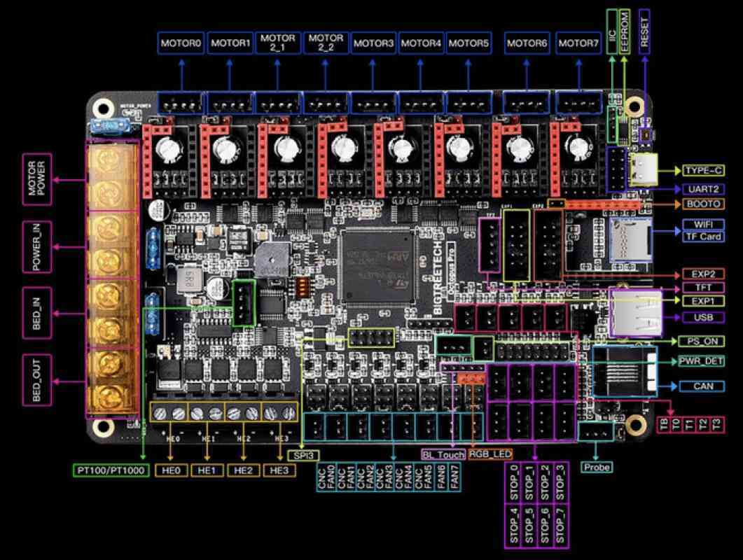Select the BED_IN label

pos(37,313)
